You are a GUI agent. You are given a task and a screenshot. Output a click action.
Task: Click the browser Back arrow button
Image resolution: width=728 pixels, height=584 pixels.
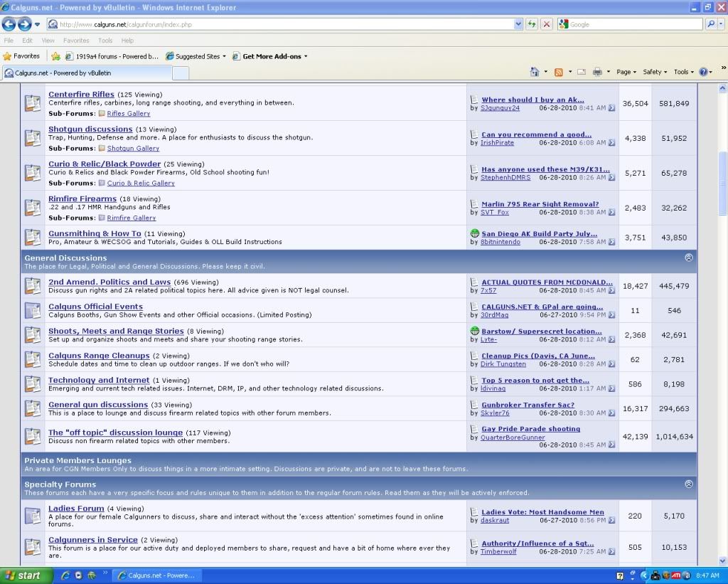pos(9,24)
